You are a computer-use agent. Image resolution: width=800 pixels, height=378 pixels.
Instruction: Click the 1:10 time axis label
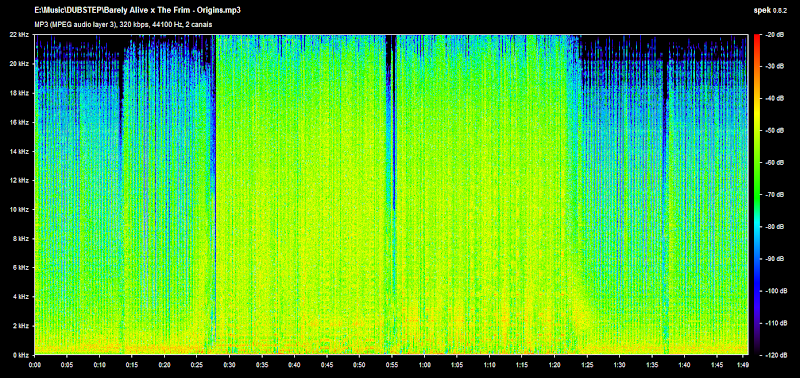[x=489, y=365]
